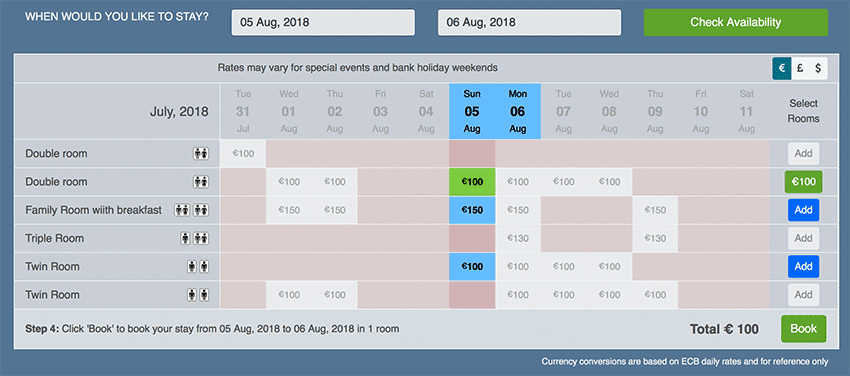Add the first Twin Room
Viewport: 850px width, 376px height.
point(803,267)
